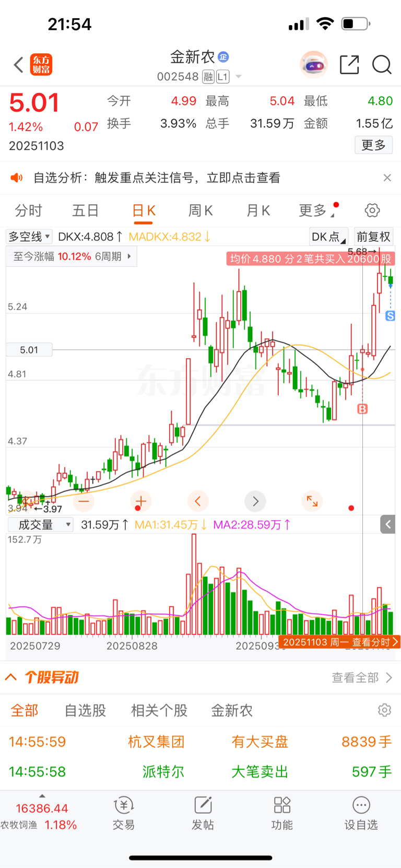Open the AI robot assistant avatar
The width and height of the screenshot is (401, 868).
point(313,65)
